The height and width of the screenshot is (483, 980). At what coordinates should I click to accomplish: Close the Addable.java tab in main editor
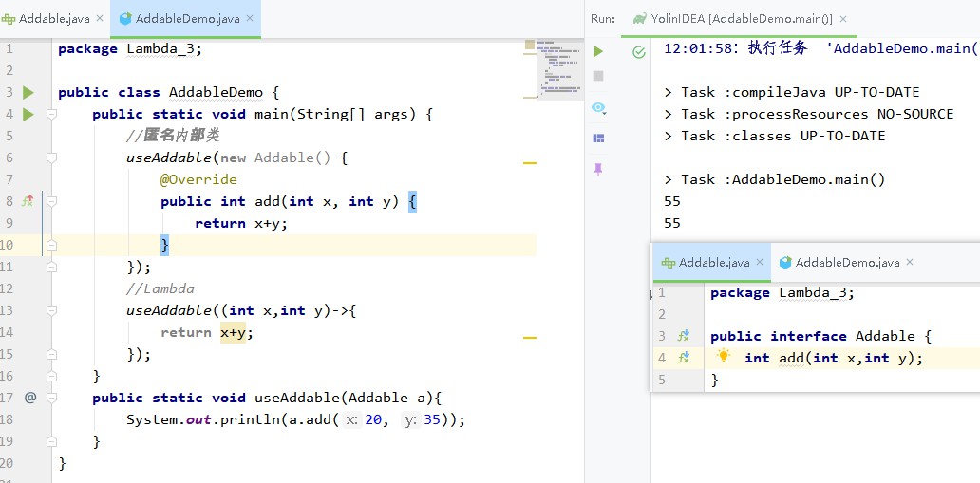(x=100, y=19)
